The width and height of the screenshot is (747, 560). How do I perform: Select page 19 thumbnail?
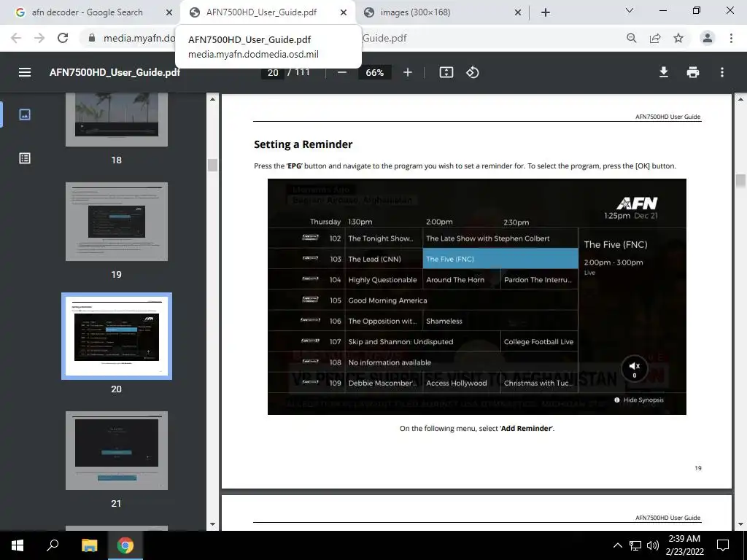click(x=117, y=222)
